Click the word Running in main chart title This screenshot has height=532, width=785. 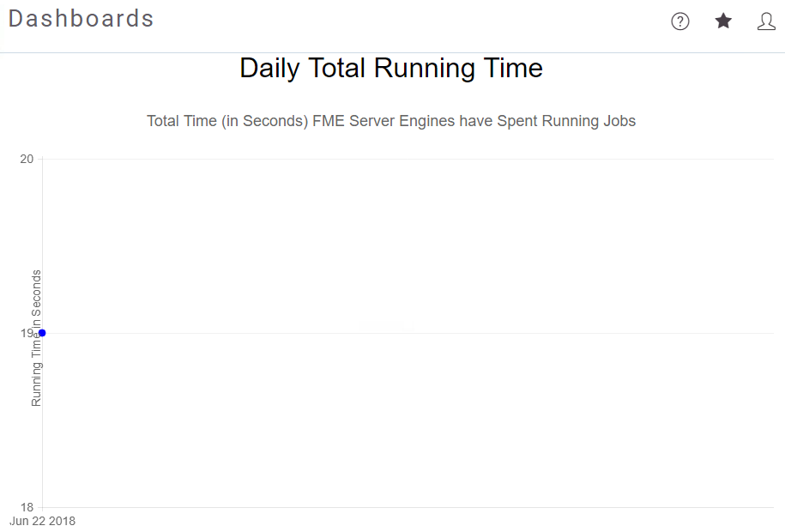pyautogui.click(x=424, y=69)
